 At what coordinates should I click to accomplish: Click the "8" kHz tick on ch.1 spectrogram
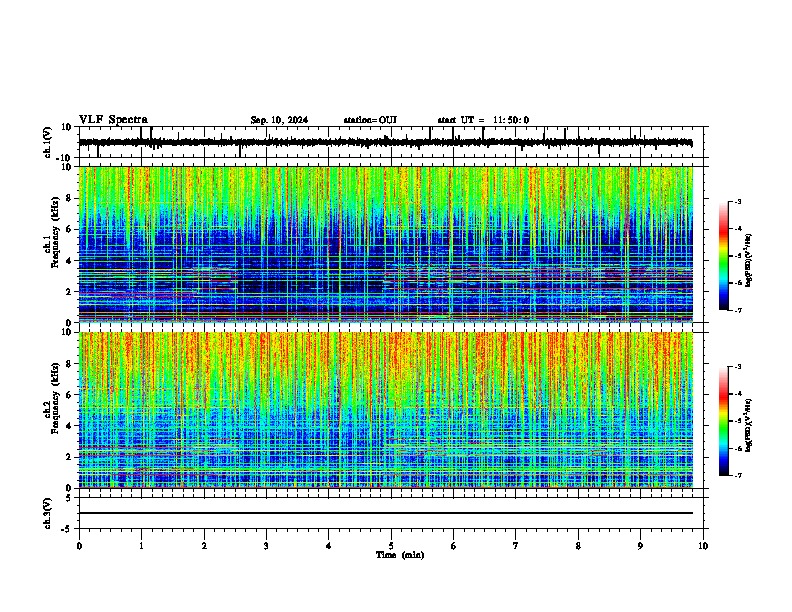(x=70, y=198)
